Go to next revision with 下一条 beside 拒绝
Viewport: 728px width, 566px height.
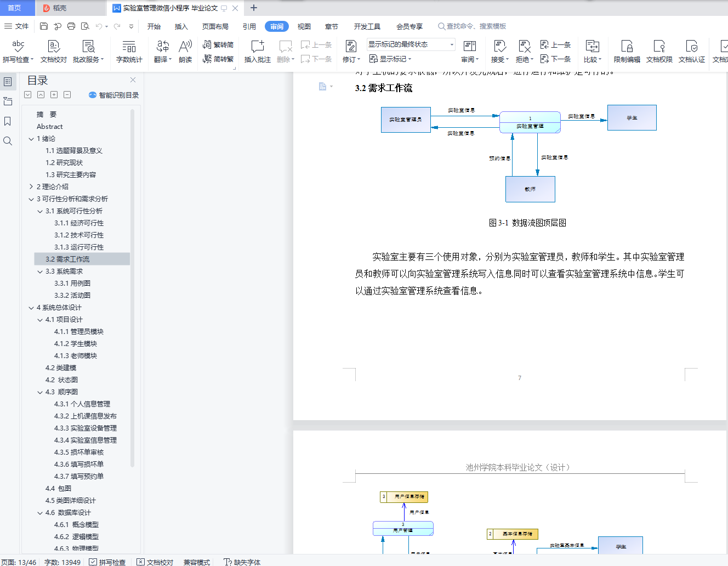click(x=556, y=59)
